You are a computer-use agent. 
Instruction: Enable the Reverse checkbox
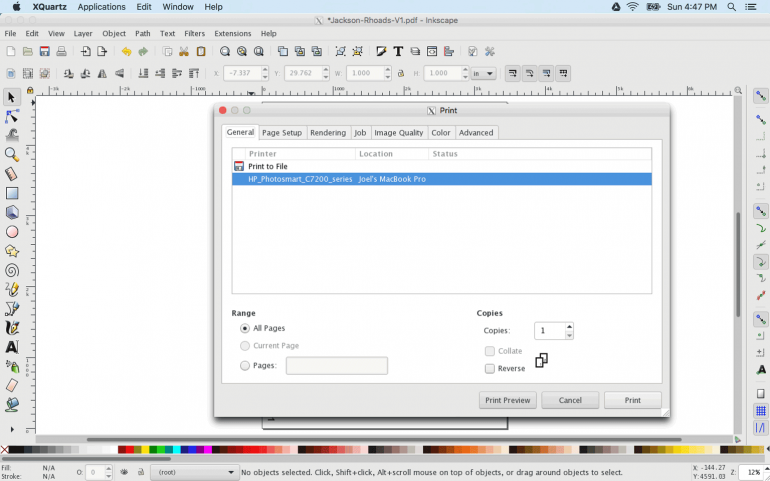click(490, 368)
